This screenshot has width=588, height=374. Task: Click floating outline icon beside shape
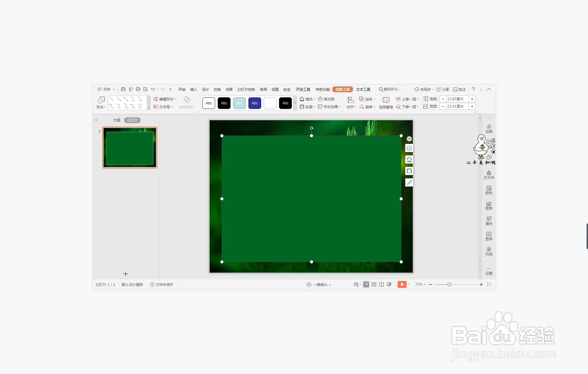409,171
